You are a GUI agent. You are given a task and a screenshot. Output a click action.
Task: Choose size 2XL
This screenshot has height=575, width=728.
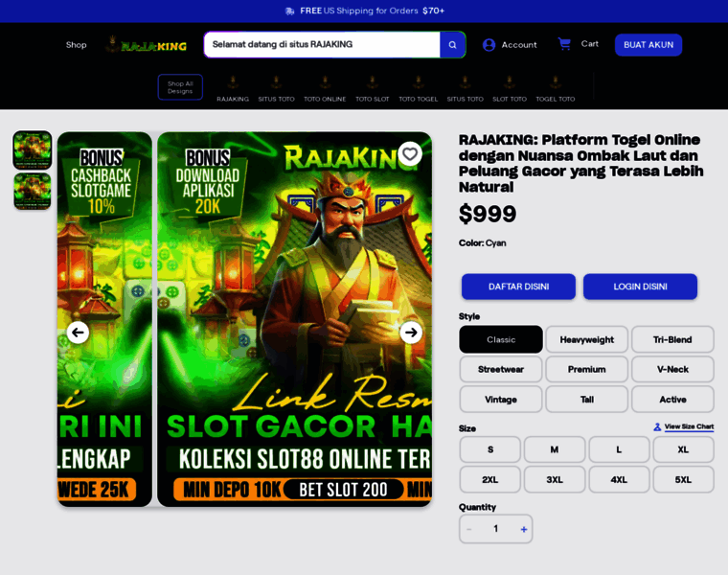(489, 479)
